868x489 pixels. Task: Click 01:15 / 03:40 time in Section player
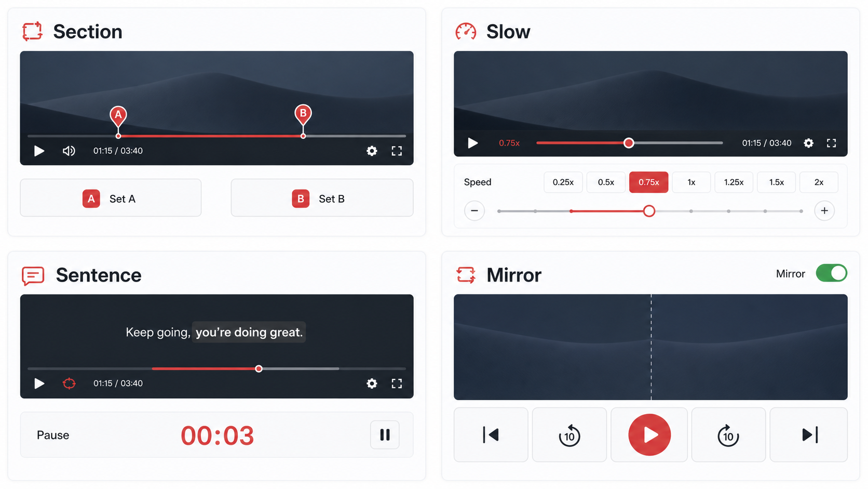click(118, 151)
